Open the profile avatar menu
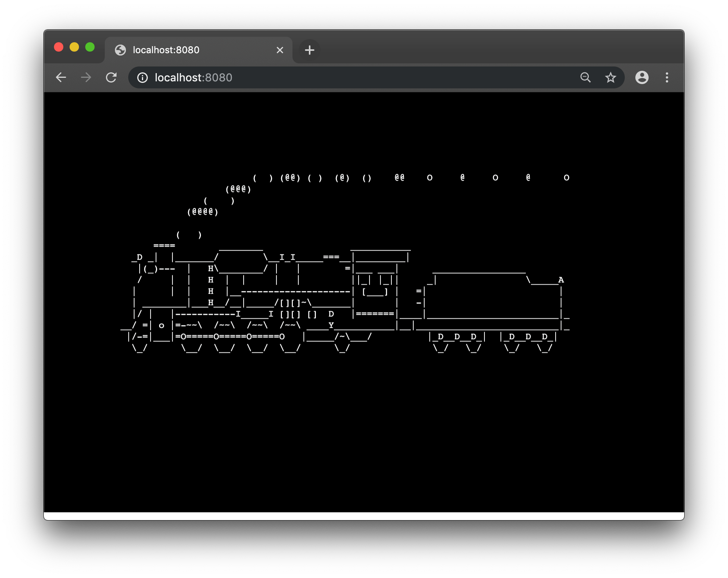The width and height of the screenshot is (728, 578). [x=642, y=77]
